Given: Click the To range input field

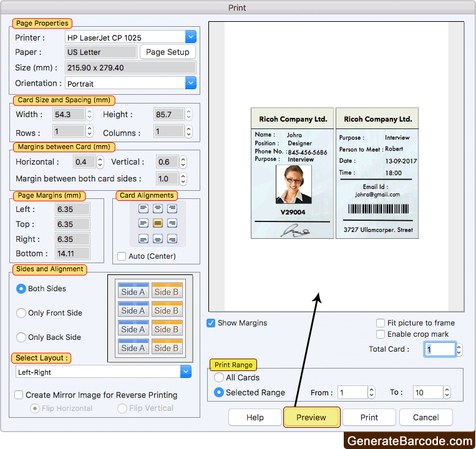Looking at the screenshot, I should point(428,392).
